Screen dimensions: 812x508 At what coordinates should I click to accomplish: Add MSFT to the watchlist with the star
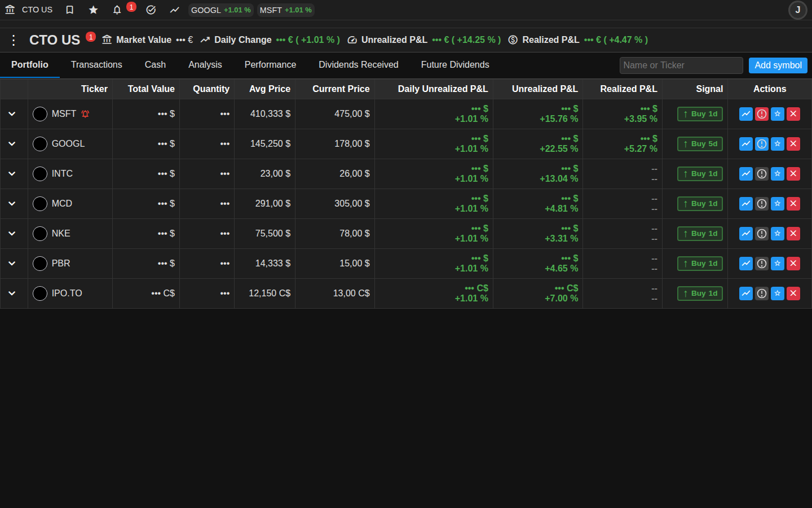coord(778,114)
